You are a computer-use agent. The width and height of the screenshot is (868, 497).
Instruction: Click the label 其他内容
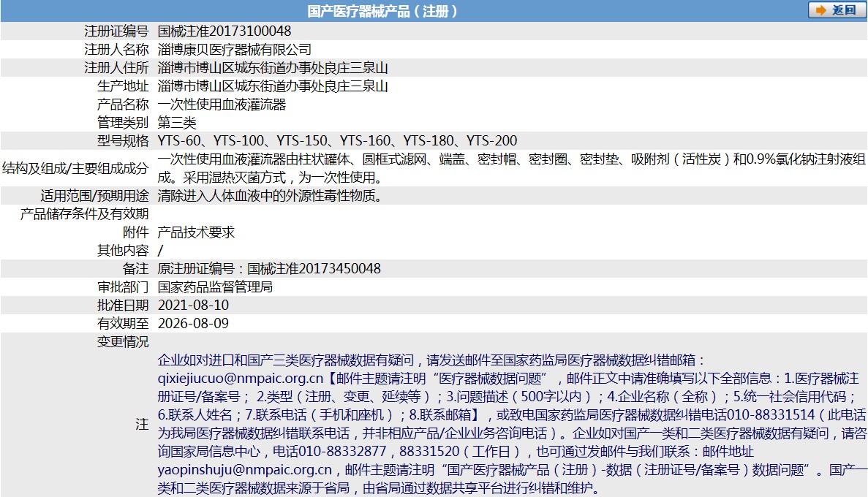123,250
